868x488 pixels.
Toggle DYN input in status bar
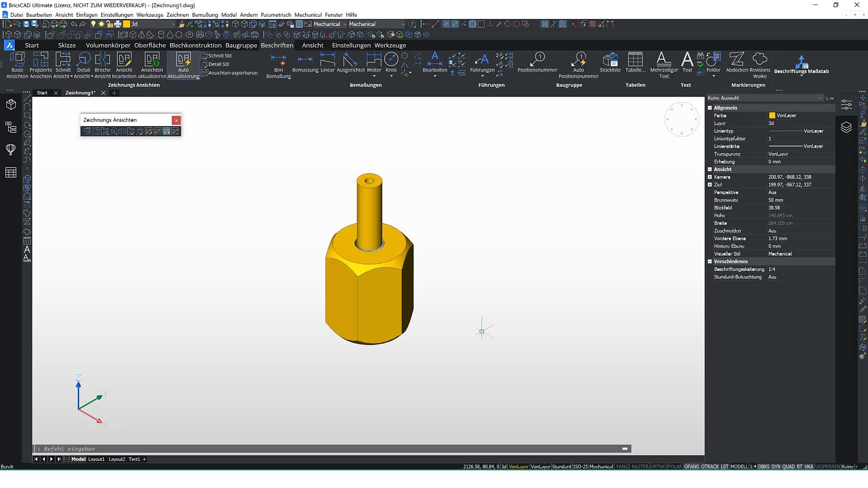[776, 467]
